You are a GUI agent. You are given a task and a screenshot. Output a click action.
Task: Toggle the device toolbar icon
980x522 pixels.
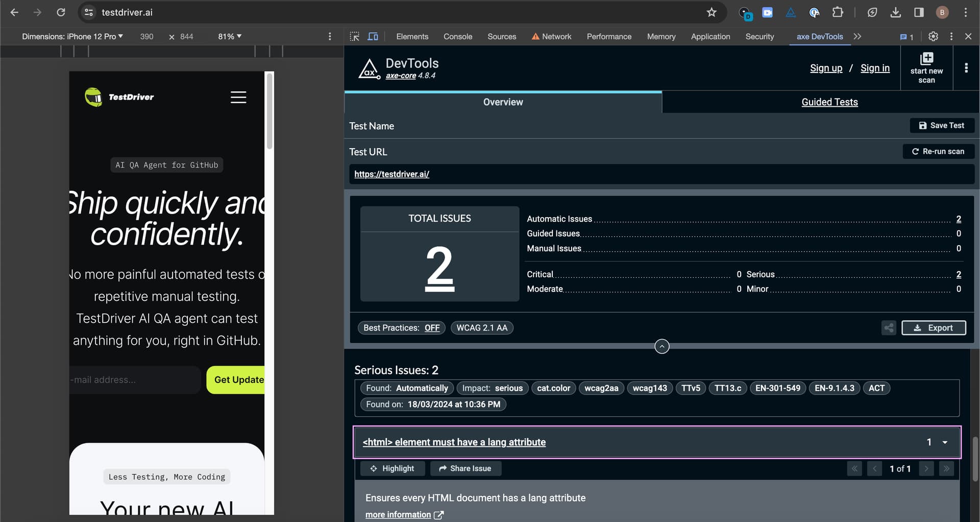373,36
